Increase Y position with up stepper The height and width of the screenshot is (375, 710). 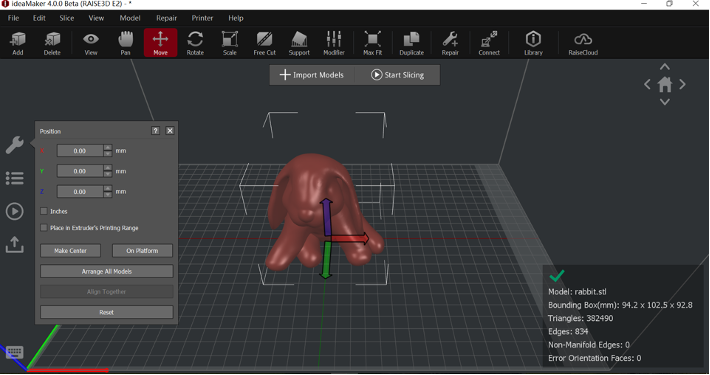108,168
